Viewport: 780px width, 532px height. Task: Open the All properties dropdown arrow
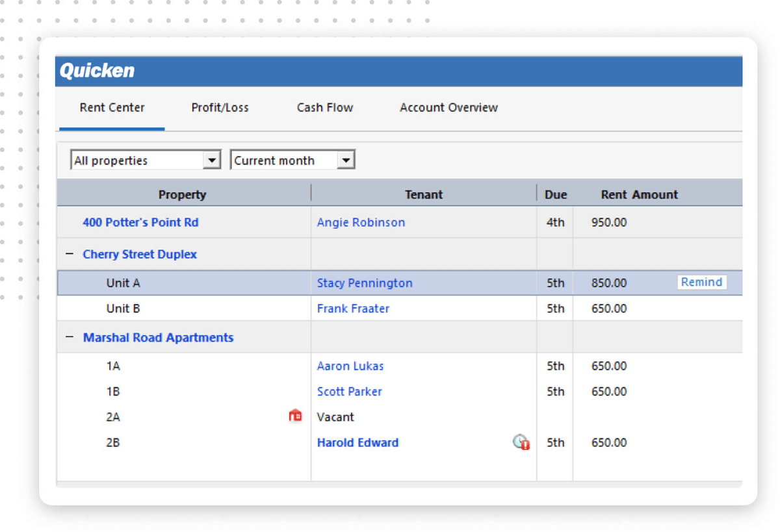(x=212, y=159)
